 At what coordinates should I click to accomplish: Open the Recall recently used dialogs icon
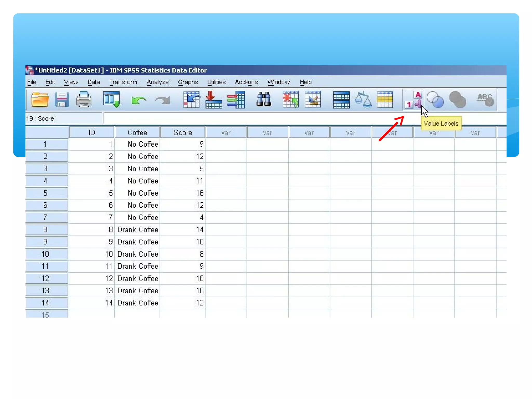pyautogui.click(x=111, y=100)
